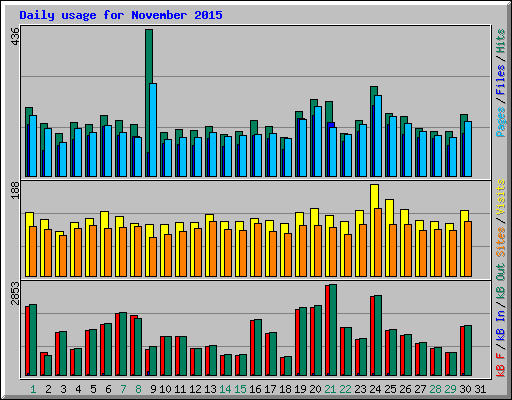This screenshot has height=400, width=512.
Task: Click day 18 on the x-axis
Action: click(285, 389)
